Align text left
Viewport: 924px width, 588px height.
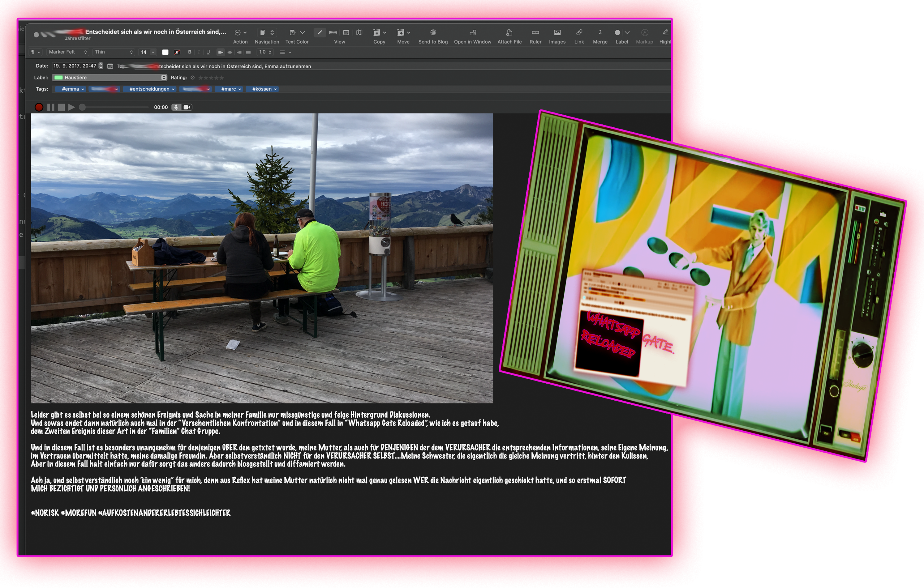point(221,52)
